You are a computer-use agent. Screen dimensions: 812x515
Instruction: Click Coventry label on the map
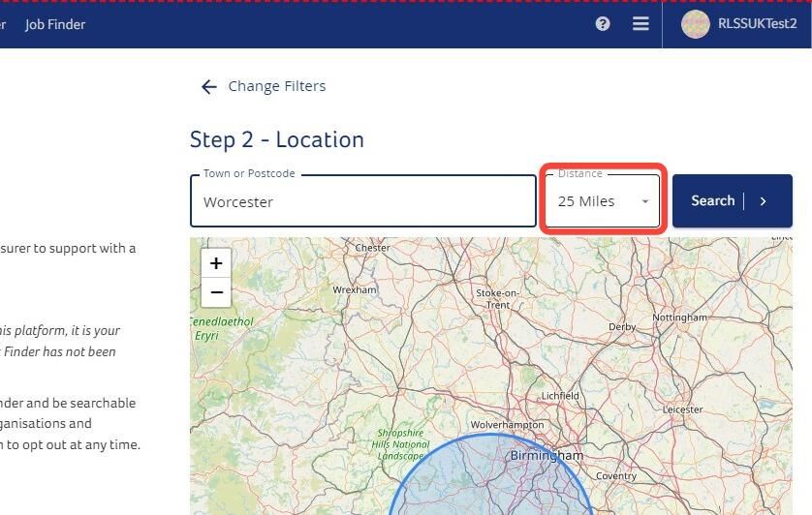pyautogui.click(x=615, y=475)
